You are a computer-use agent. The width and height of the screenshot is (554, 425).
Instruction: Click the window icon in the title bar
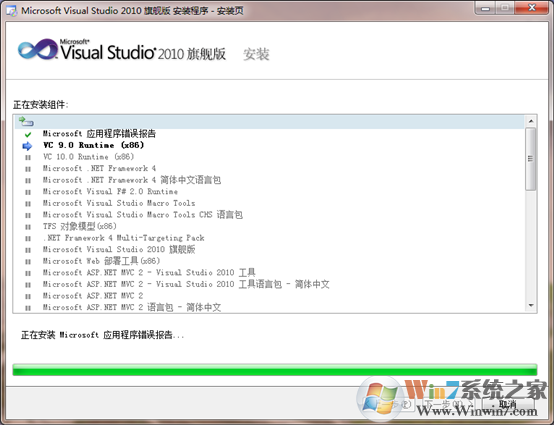point(12,11)
